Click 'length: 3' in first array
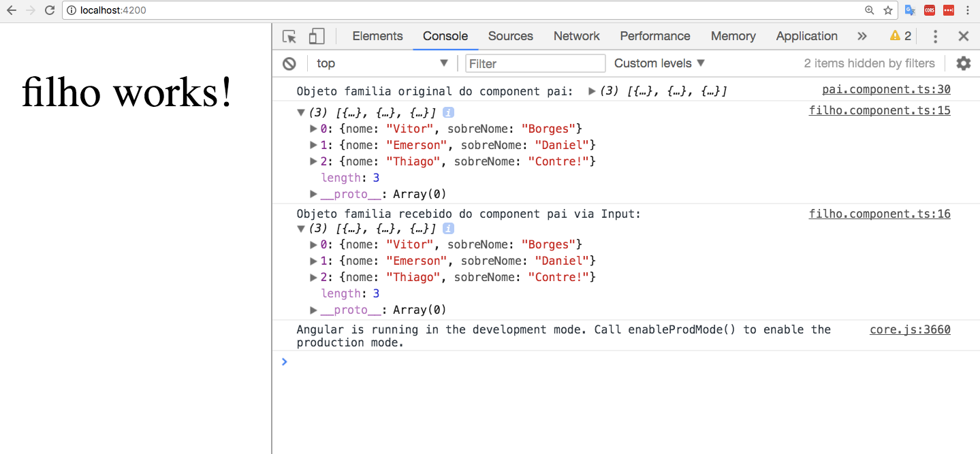This screenshot has height=454, width=980. (350, 178)
